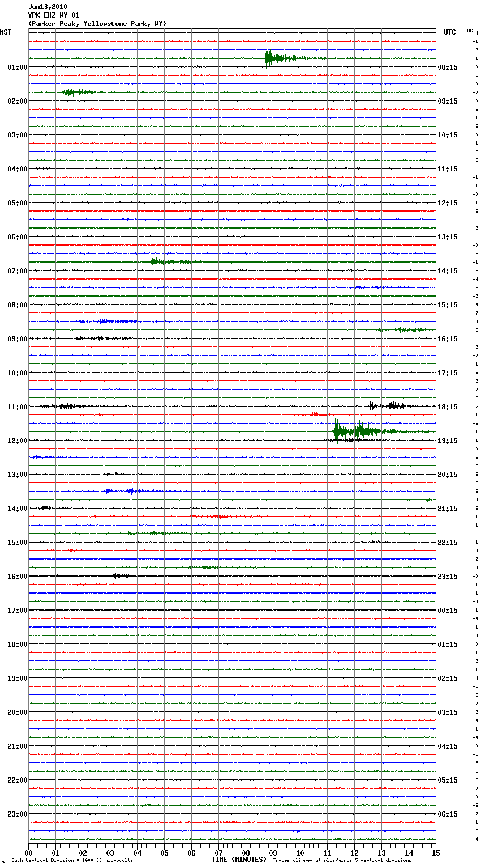
Task: Click the 19:15 UTC time label
Action: [448, 441]
